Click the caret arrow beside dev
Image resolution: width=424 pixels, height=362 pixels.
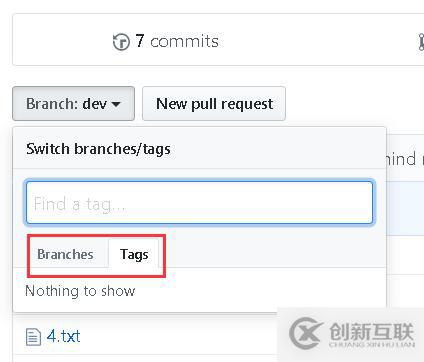[x=116, y=104]
